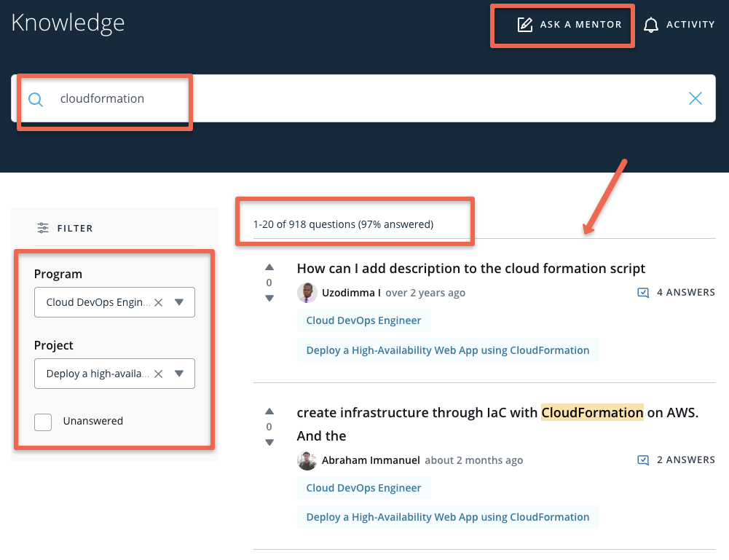Select ACTIVITY in the top navigation
This screenshot has height=560, width=729.
point(689,24)
